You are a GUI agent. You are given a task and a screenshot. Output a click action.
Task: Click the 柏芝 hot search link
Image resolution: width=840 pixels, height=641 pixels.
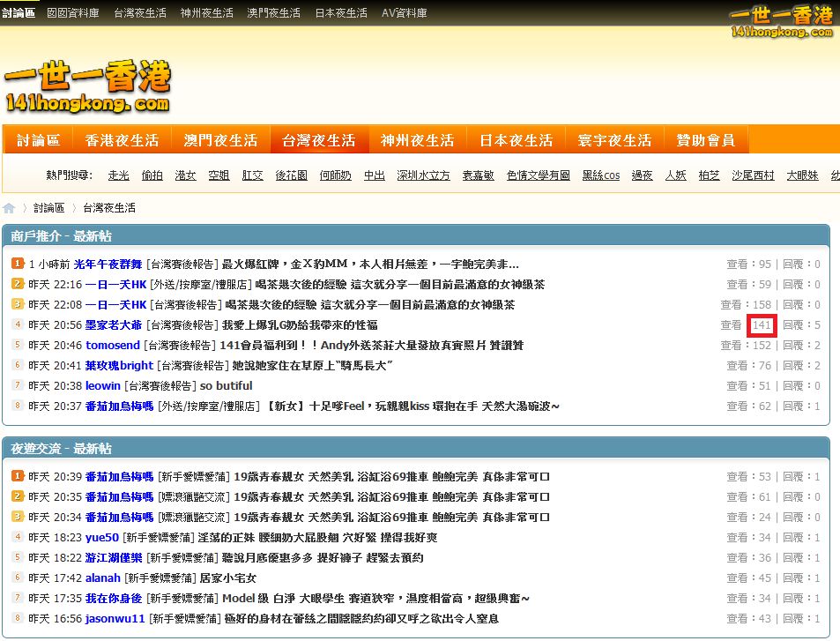(x=709, y=175)
